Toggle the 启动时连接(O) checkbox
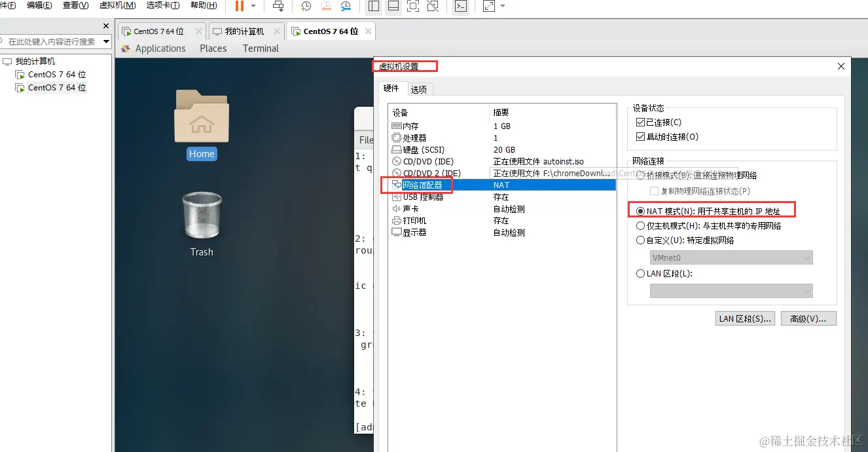The height and width of the screenshot is (452, 868). click(x=640, y=137)
